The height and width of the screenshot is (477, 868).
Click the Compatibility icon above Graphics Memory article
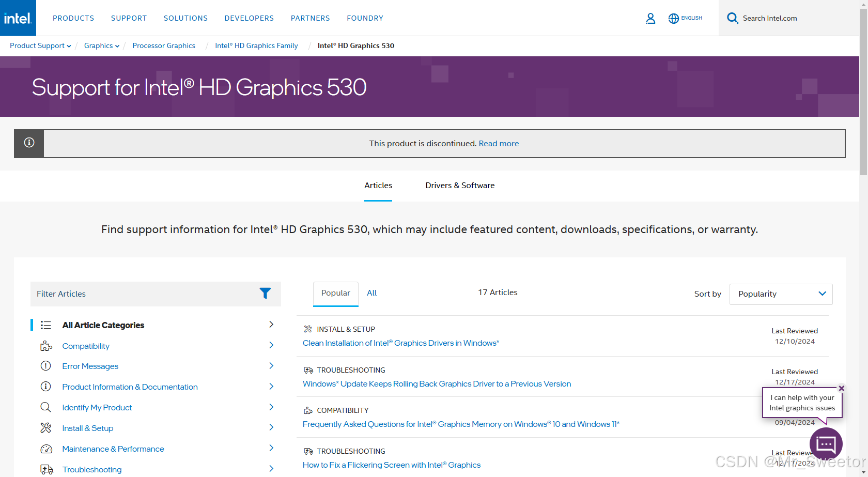click(x=308, y=410)
